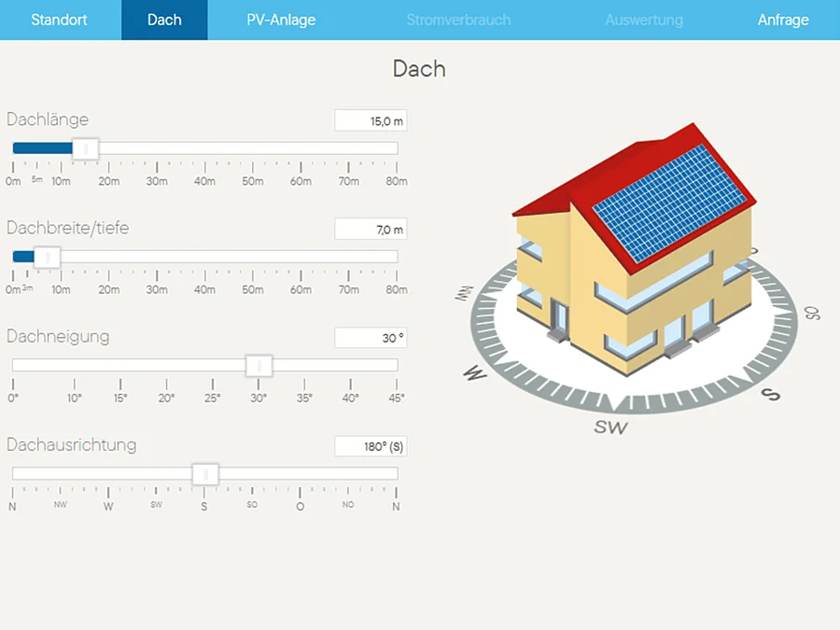Image resolution: width=840 pixels, height=630 pixels.
Task: Click the Dachbreite/tiefe slider handle
Action: [x=48, y=258]
